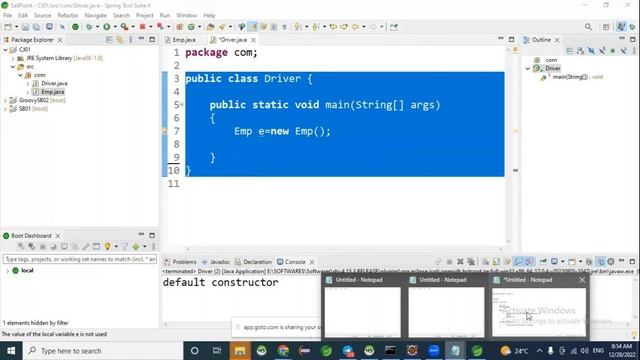Open the File menu
Image resolution: width=640 pixels, height=360 pixels.
tap(7, 15)
